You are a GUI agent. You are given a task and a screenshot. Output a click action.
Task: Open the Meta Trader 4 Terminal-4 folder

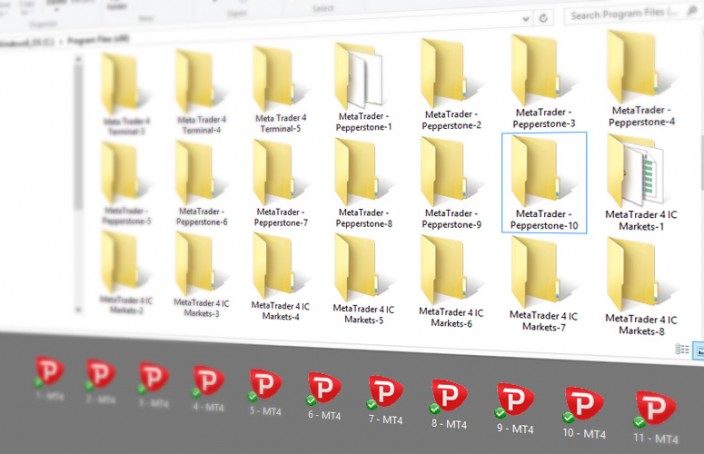tap(201, 92)
